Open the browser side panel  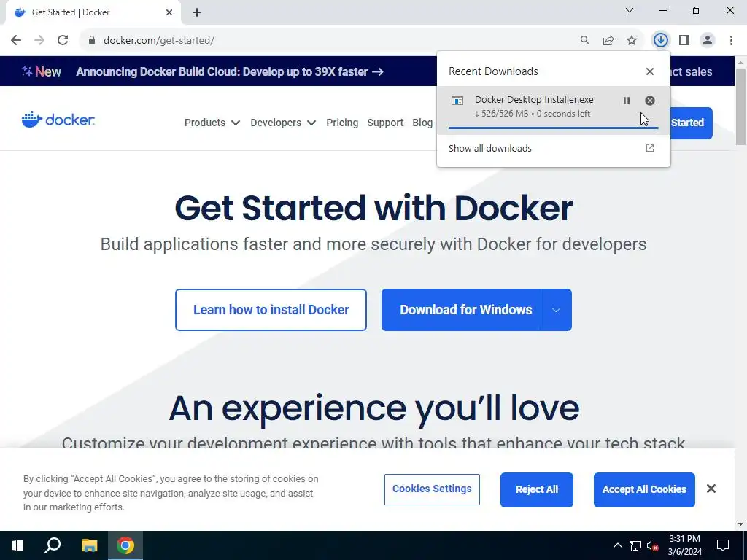pos(684,40)
